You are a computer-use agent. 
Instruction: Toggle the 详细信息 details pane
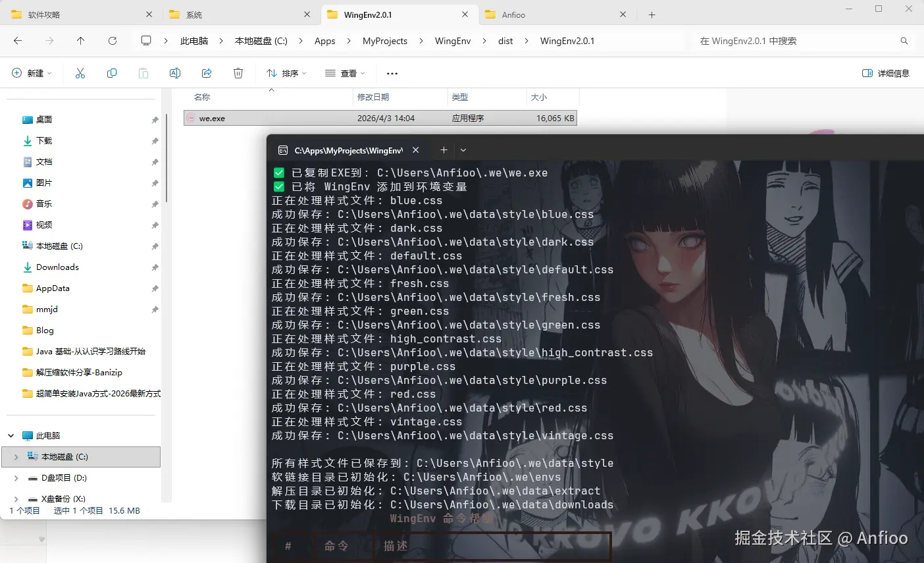point(886,73)
